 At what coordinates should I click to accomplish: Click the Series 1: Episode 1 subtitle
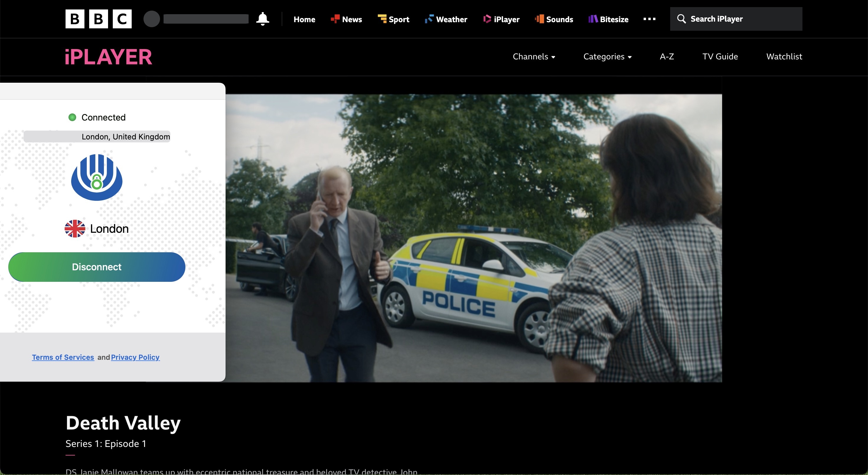[x=106, y=444]
